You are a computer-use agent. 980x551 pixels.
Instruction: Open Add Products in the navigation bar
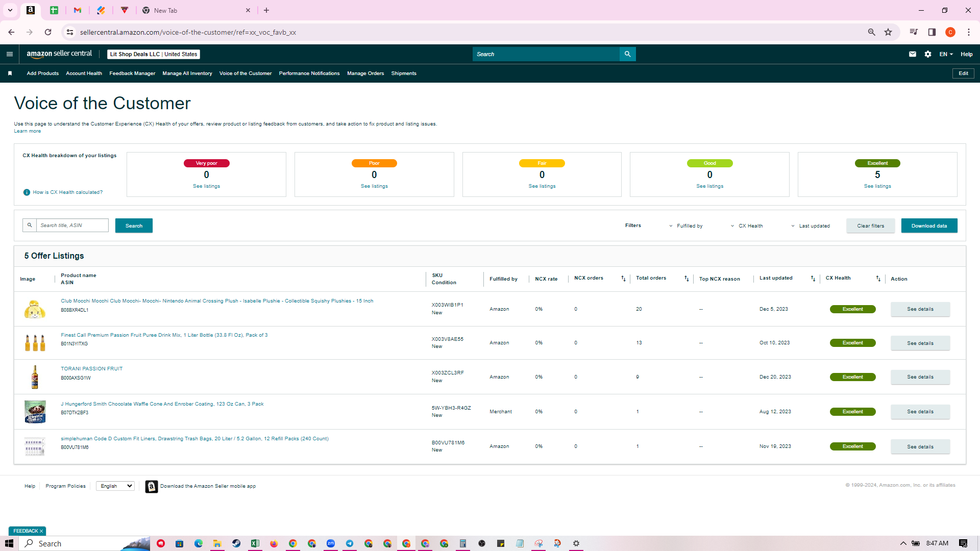pos(43,73)
